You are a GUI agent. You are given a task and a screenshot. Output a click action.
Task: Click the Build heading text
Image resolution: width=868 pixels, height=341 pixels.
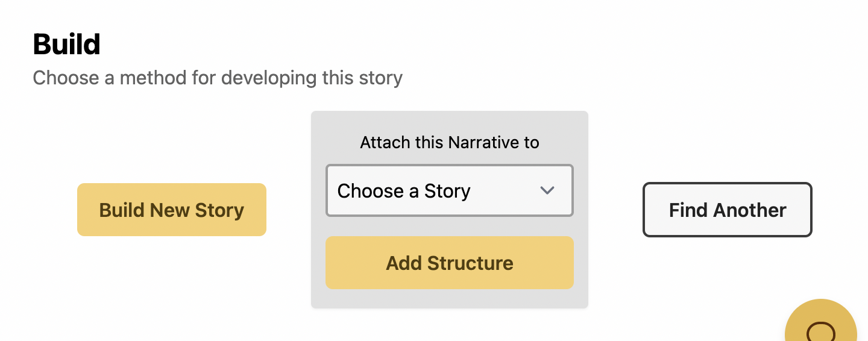tap(67, 44)
